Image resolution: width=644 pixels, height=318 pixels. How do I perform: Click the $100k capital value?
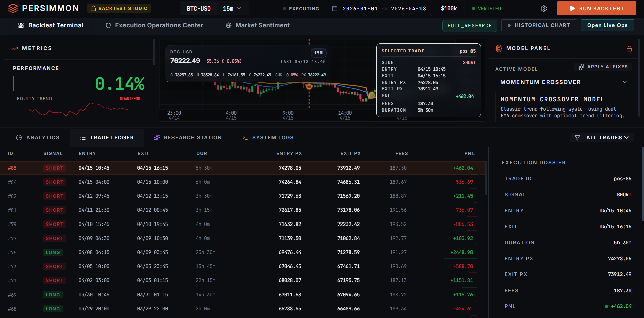tap(449, 9)
